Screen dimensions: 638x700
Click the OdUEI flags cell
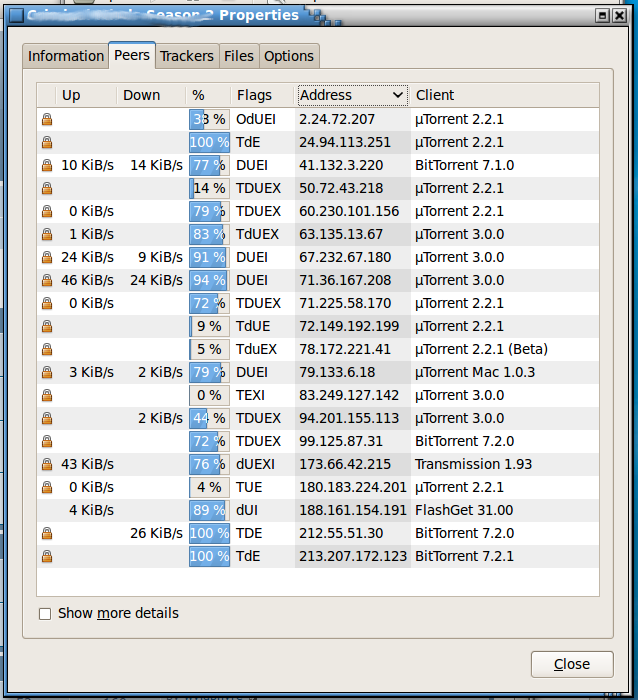pos(256,119)
